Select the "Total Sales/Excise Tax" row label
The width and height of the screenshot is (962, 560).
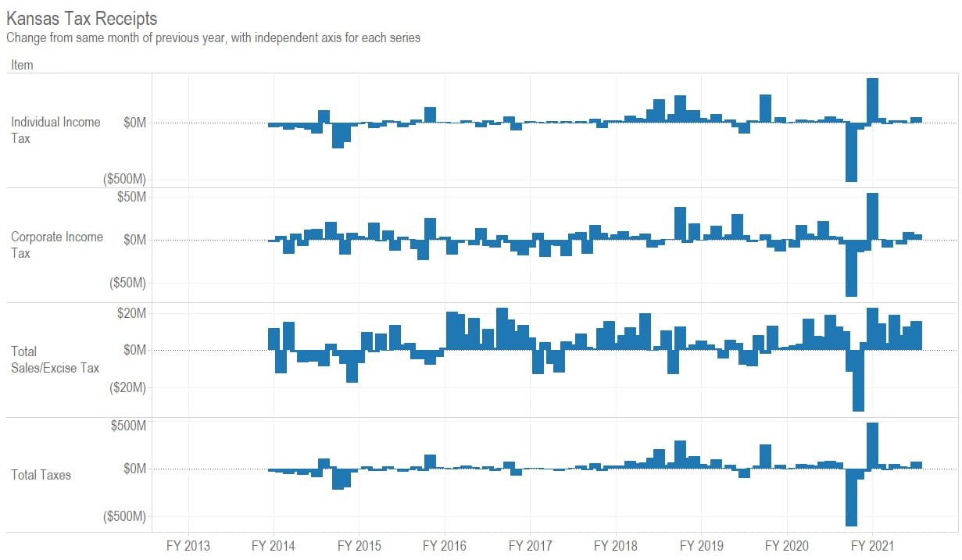click(55, 359)
